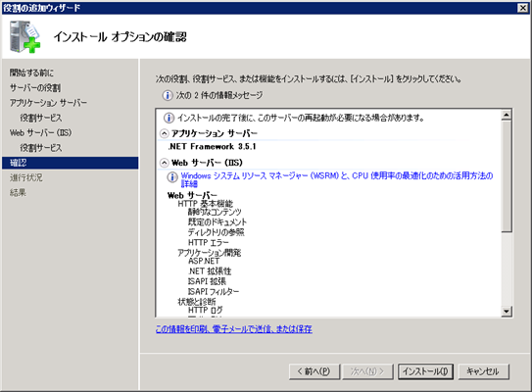532x392 pixels.
Task: Close the 役割の追加ウィザード window
Action: [x=522, y=8]
